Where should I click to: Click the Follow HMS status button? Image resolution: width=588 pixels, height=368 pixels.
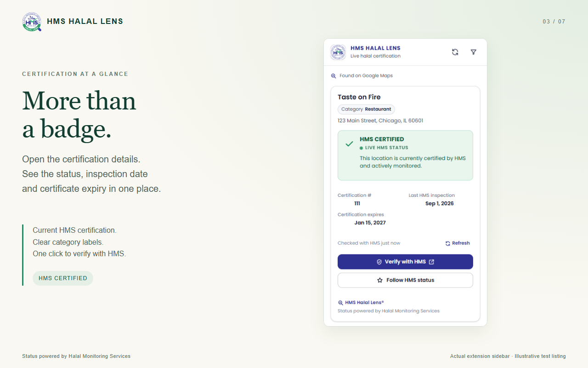pyautogui.click(x=405, y=280)
